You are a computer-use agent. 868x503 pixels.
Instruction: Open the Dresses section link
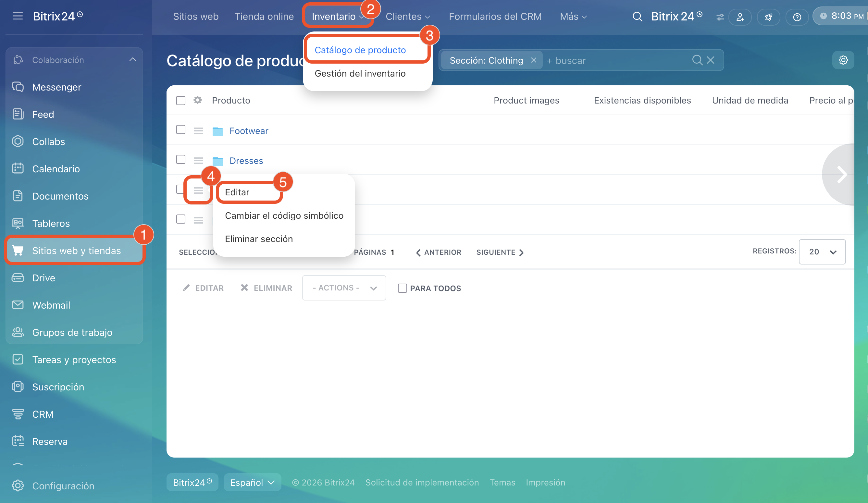246,161
